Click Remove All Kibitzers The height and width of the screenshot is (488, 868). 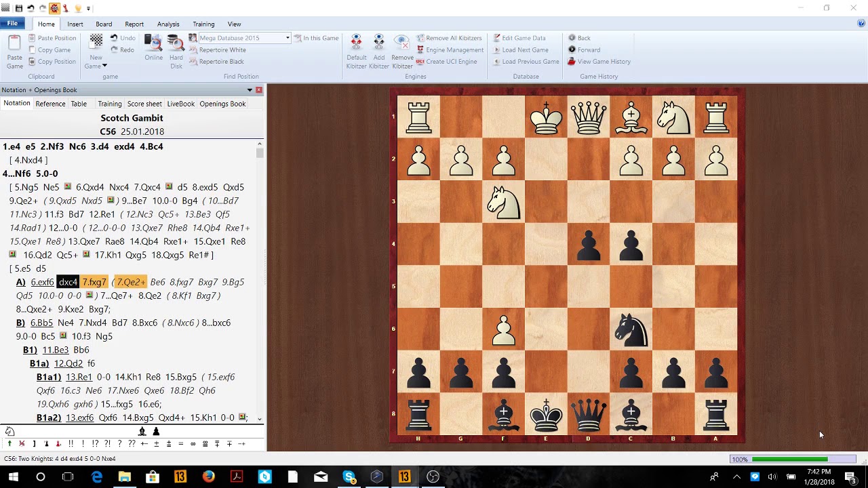click(x=449, y=38)
